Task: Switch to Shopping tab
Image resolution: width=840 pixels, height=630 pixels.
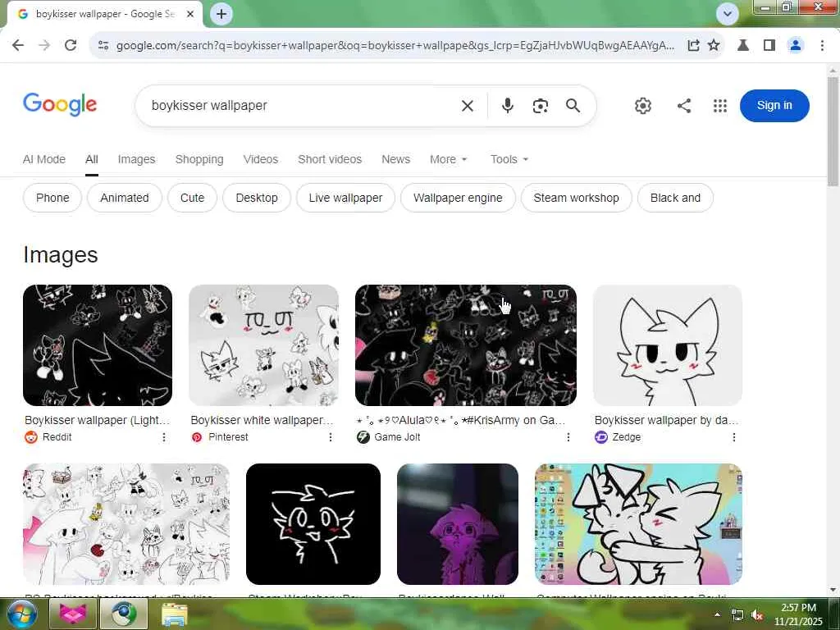Action: [199, 159]
